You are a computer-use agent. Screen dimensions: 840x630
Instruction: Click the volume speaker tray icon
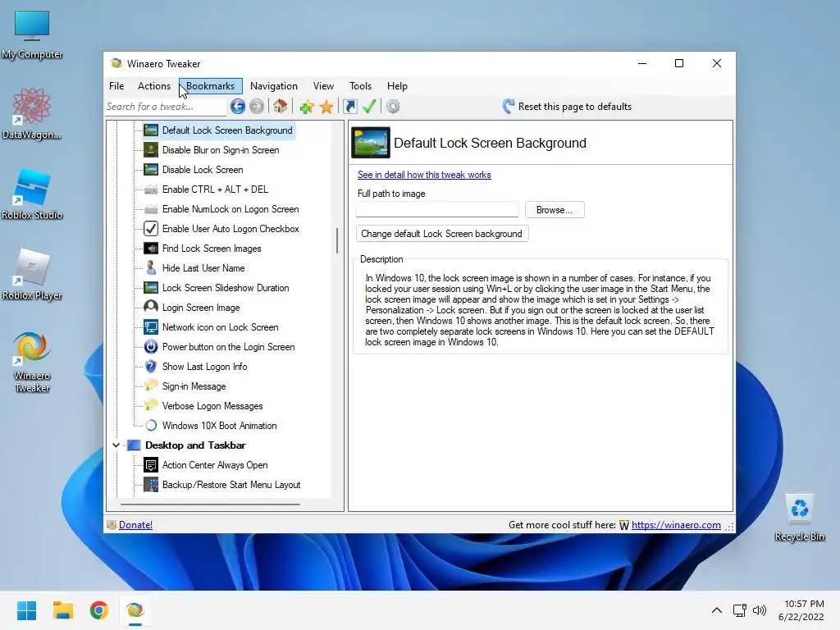(759, 610)
